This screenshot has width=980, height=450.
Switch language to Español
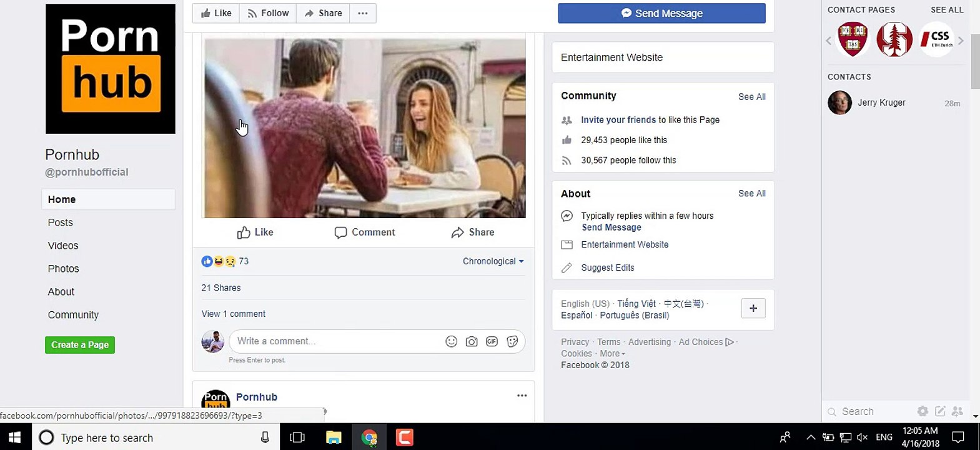577,315
